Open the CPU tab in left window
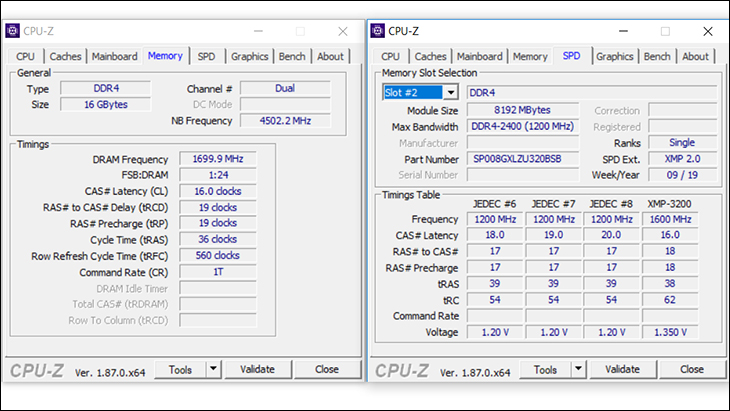730x411 pixels. tap(26, 56)
